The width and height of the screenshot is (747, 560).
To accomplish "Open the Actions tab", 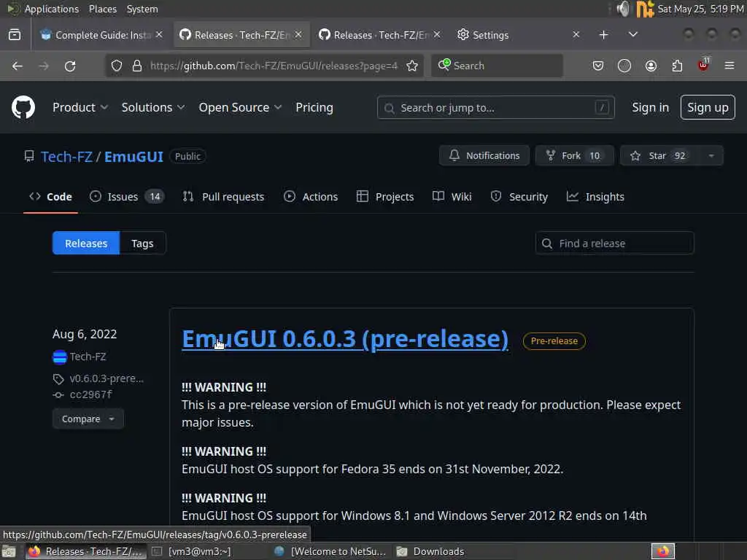I will 311,197.
